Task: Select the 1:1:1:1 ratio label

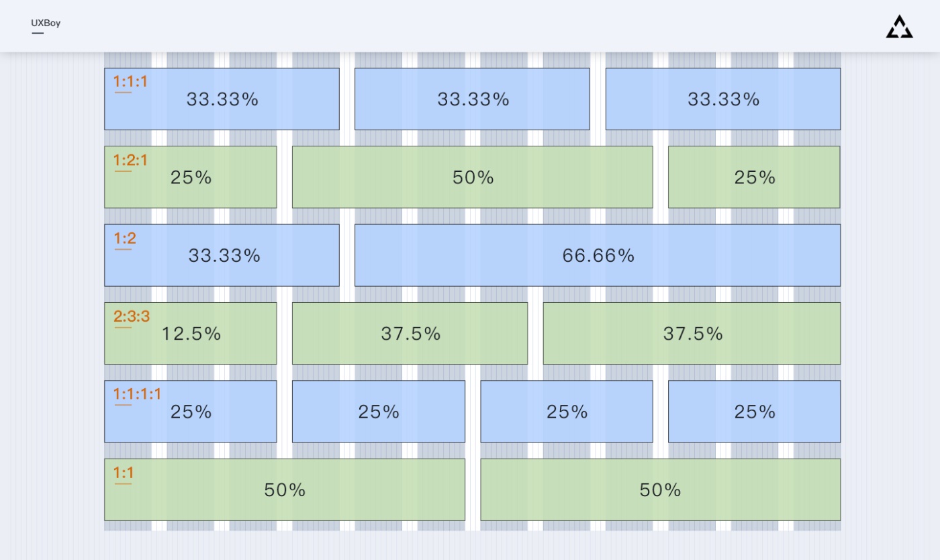Action: click(x=137, y=394)
